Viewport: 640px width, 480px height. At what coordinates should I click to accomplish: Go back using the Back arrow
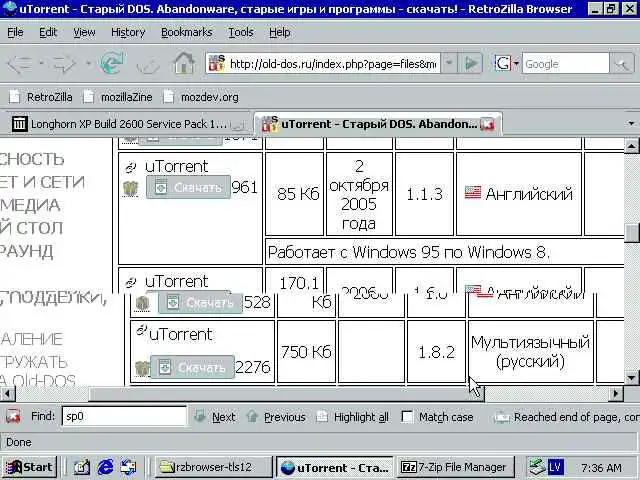click(x=20, y=63)
